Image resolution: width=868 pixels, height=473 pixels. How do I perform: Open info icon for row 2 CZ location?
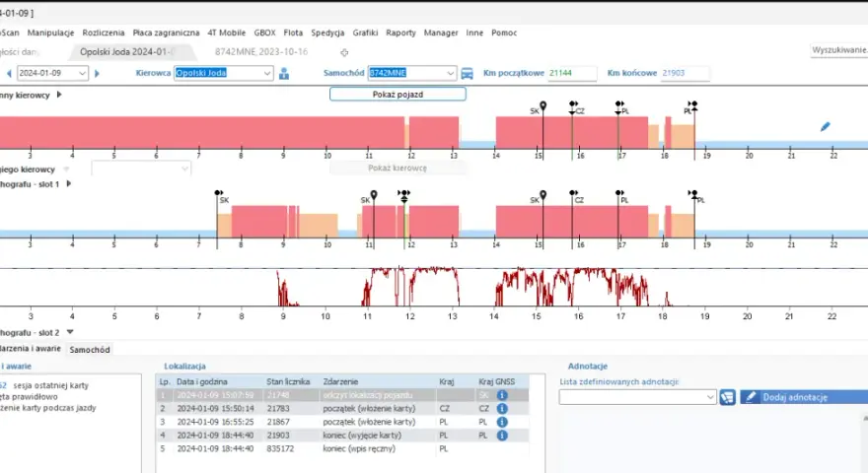pos(502,408)
